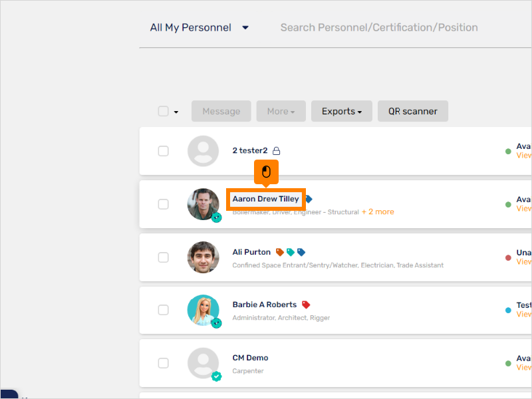Click the QR scanner button

412,111
